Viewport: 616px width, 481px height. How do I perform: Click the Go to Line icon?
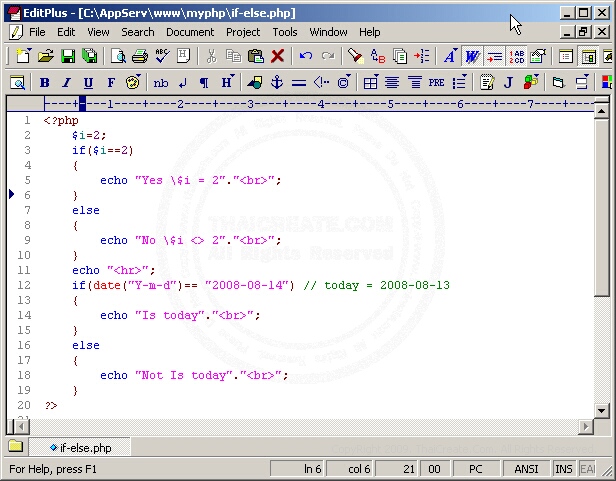point(422,56)
